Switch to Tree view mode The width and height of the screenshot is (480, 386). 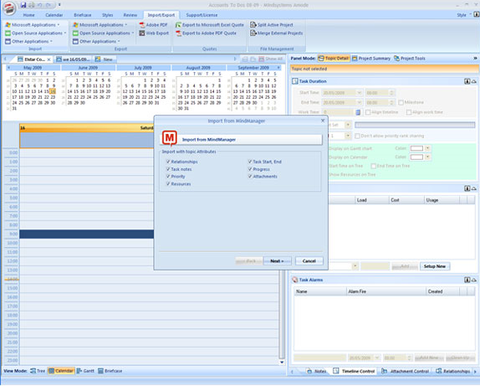(x=37, y=371)
